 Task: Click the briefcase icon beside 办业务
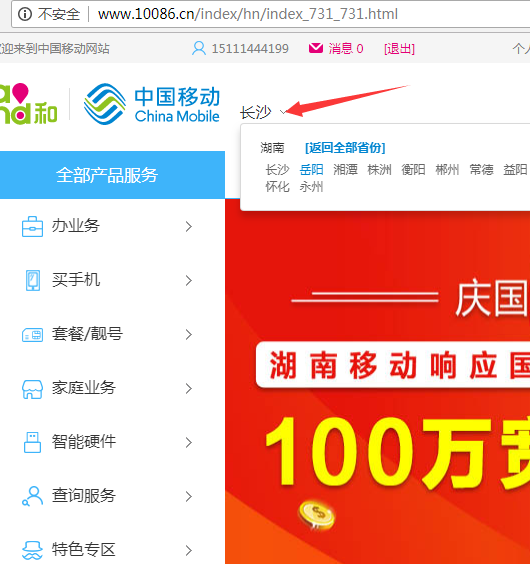click(32, 226)
